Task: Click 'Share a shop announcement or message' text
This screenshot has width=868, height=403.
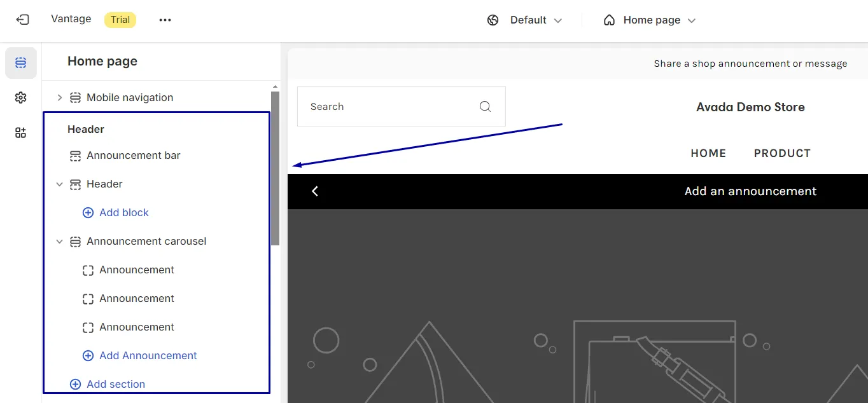Action: (750, 64)
